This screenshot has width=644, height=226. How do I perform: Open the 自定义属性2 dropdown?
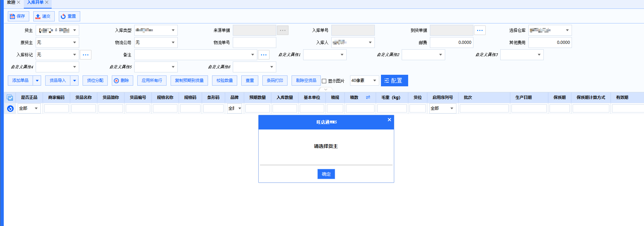point(440,55)
